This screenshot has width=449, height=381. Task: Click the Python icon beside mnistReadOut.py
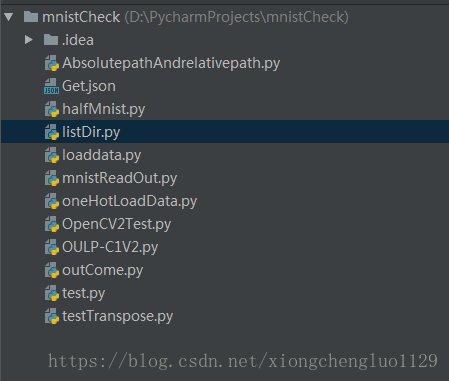[x=52, y=178]
